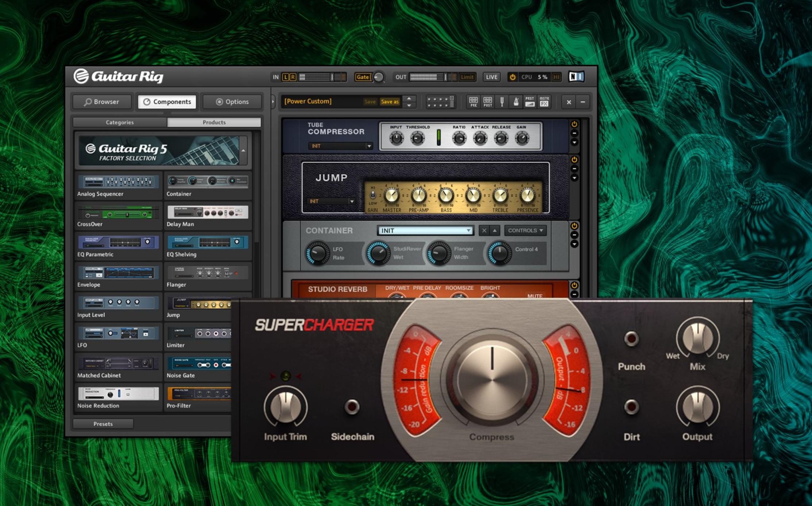This screenshot has height=506, width=812.
Task: Select the next preset with down arrow
Action: point(409,105)
